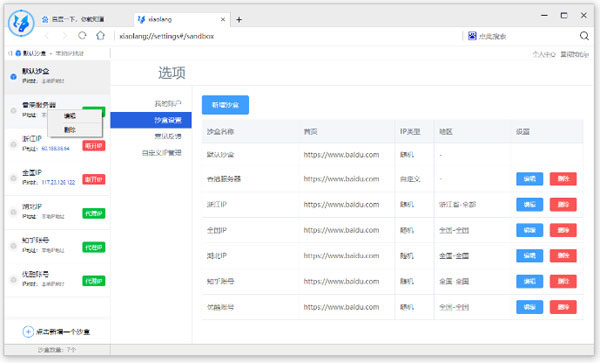Open 沙盒设置 settings section
Image resolution: width=600 pixels, height=363 pixels.
click(151, 120)
